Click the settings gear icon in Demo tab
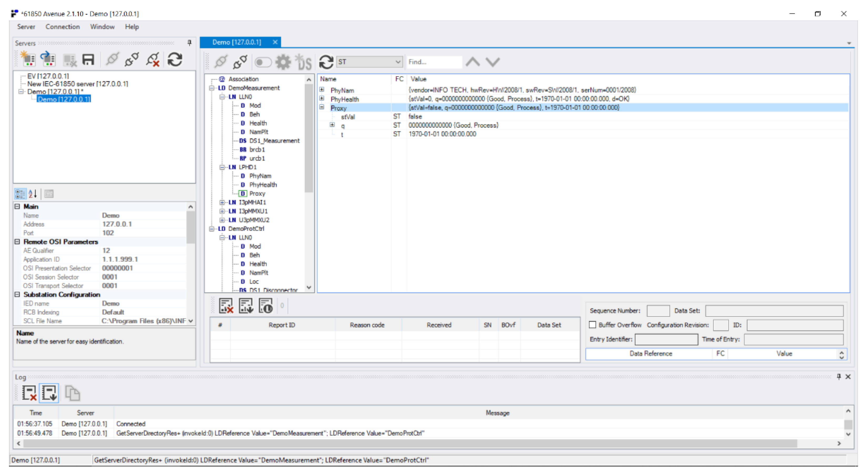 tap(283, 62)
